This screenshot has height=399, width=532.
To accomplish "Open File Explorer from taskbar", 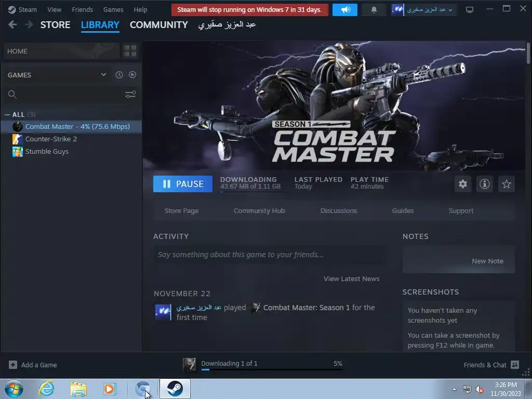I will (x=78, y=389).
